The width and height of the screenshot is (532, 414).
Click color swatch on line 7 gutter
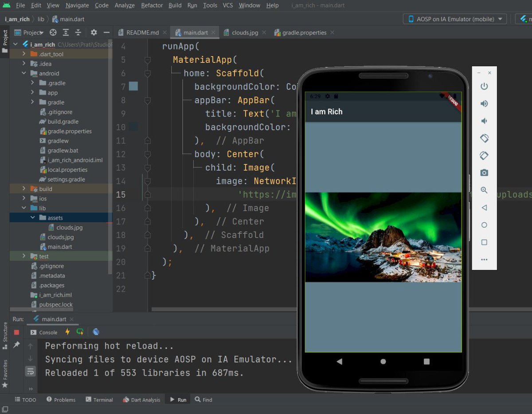[133, 87]
